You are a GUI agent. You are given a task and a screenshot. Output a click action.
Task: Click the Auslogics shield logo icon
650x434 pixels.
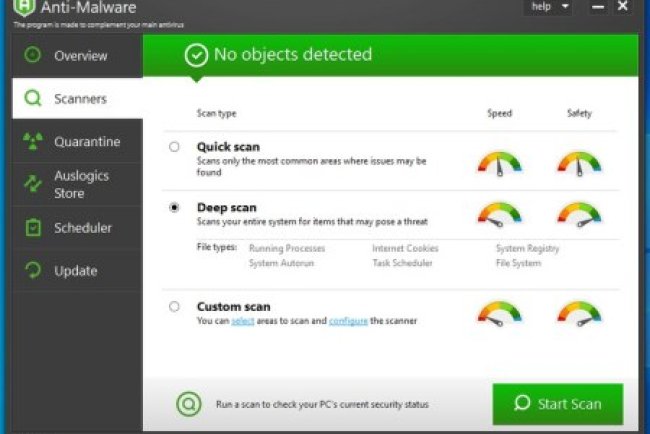click(24, 7)
